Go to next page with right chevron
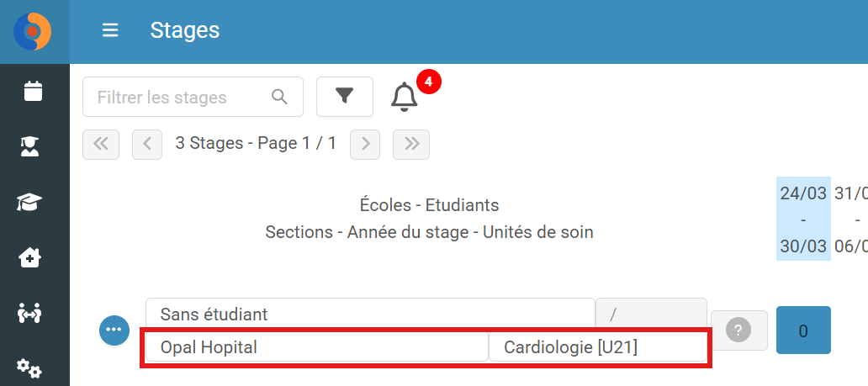The height and width of the screenshot is (386, 868). click(x=365, y=144)
